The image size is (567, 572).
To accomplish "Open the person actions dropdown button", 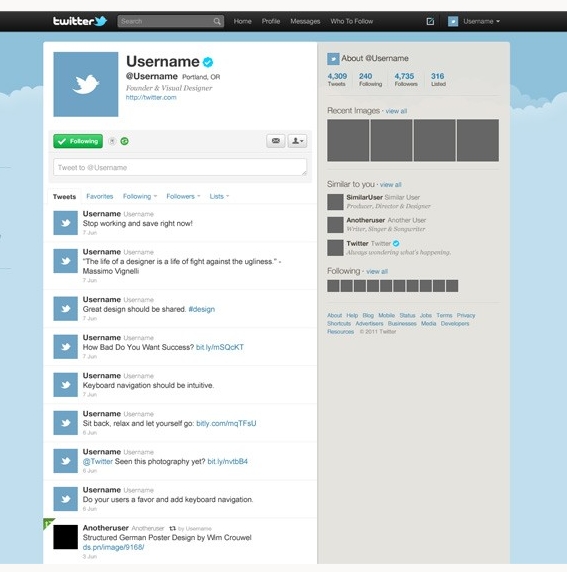I will click(297, 141).
